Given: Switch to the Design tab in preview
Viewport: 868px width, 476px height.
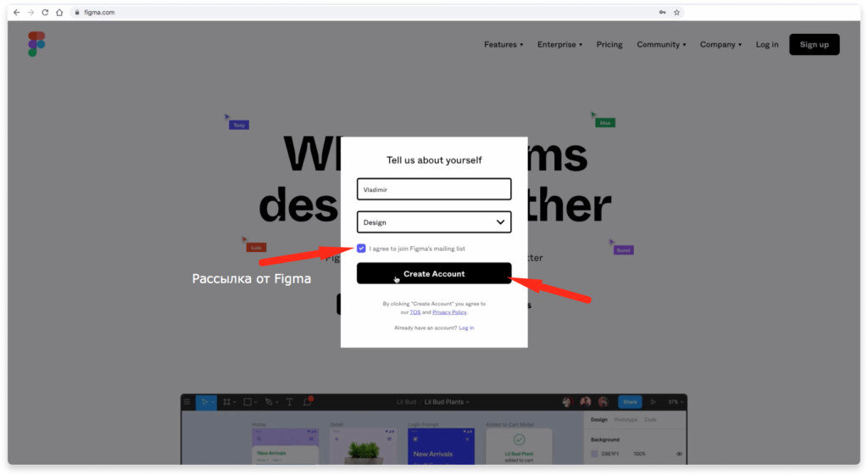Looking at the screenshot, I should [x=598, y=419].
